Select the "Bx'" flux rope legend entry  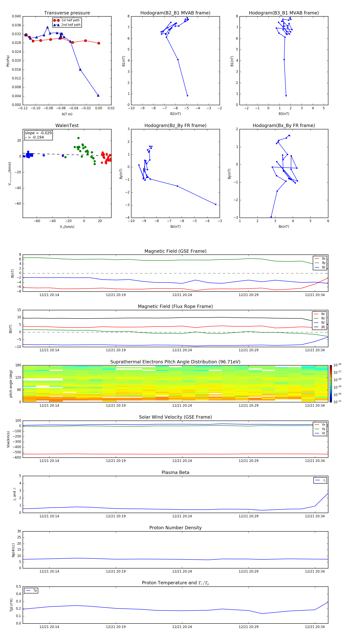[320, 314]
